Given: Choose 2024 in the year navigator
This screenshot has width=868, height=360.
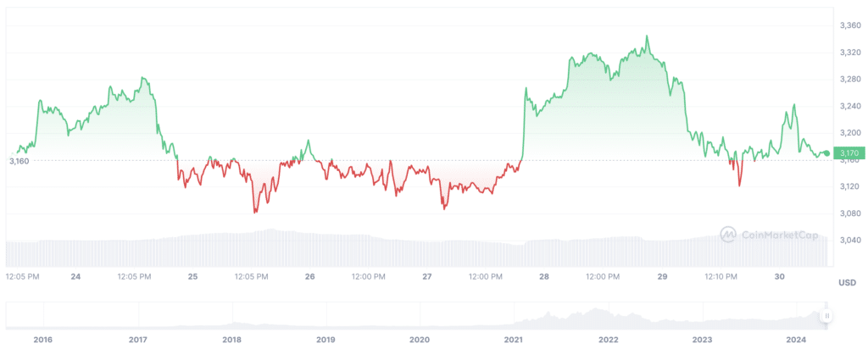Looking at the screenshot, I should (796, 340).
